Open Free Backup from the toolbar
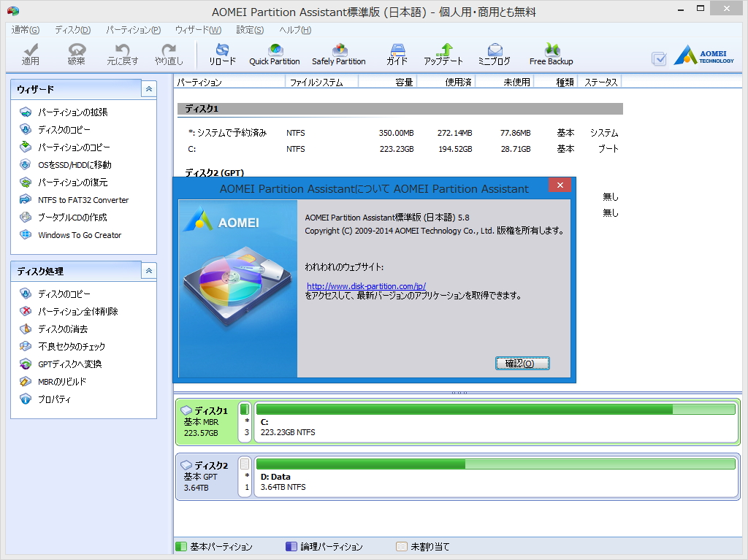748x560 pixels. 551,54
